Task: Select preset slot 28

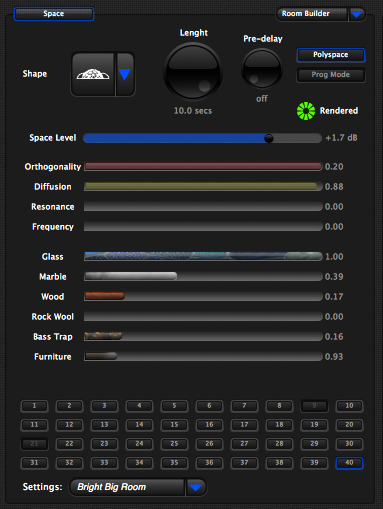Action: [279, 444]
